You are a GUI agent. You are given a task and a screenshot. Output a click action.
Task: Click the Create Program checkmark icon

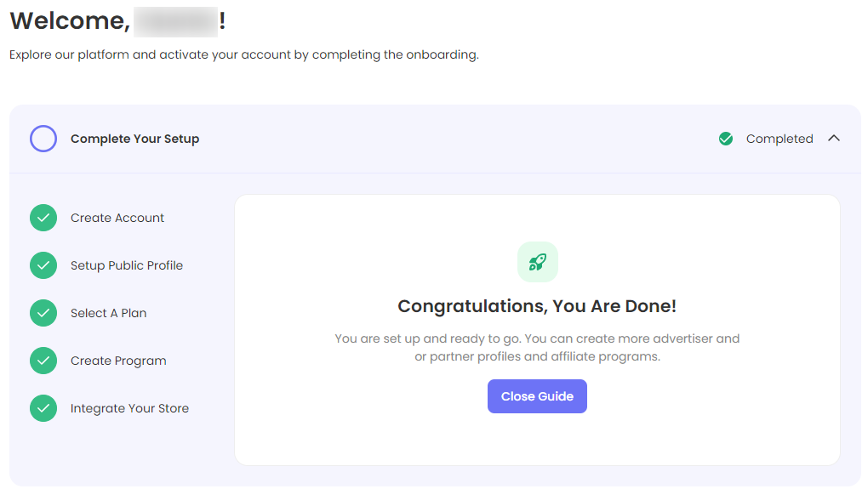(43, 361)
